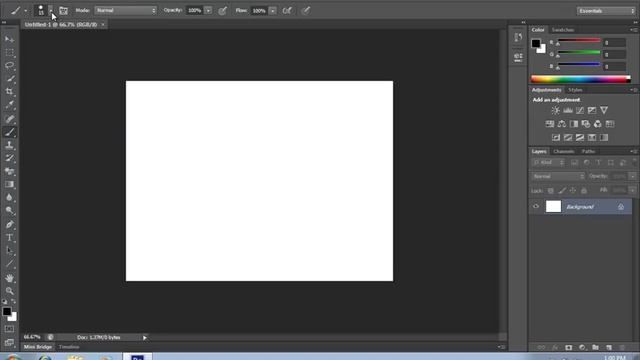Add a Curves adjustment
Screen dimensions: 640x360
click(x=580, y=110)
